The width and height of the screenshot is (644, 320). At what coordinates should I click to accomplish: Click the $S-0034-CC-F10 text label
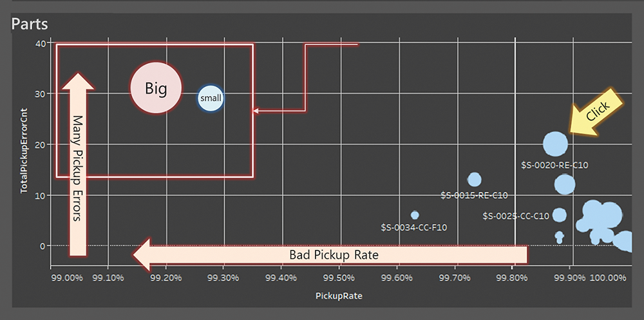[413, 227]
